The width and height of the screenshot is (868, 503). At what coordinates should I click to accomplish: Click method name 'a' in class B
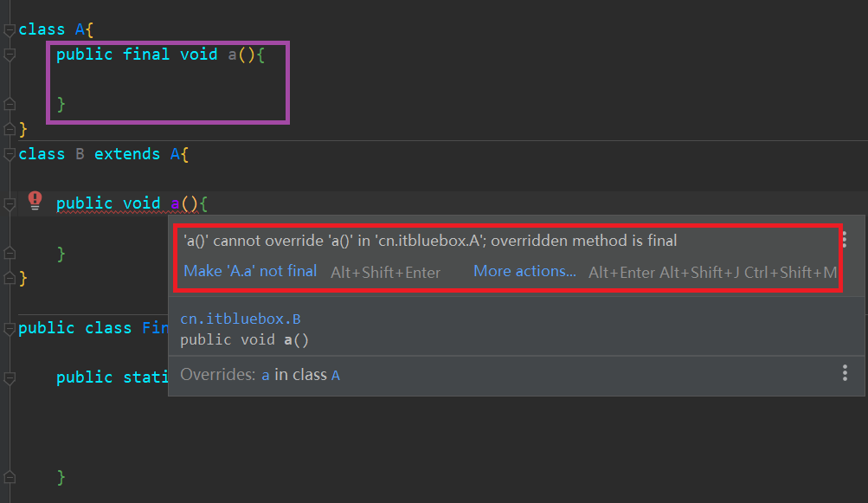point(175,203)
